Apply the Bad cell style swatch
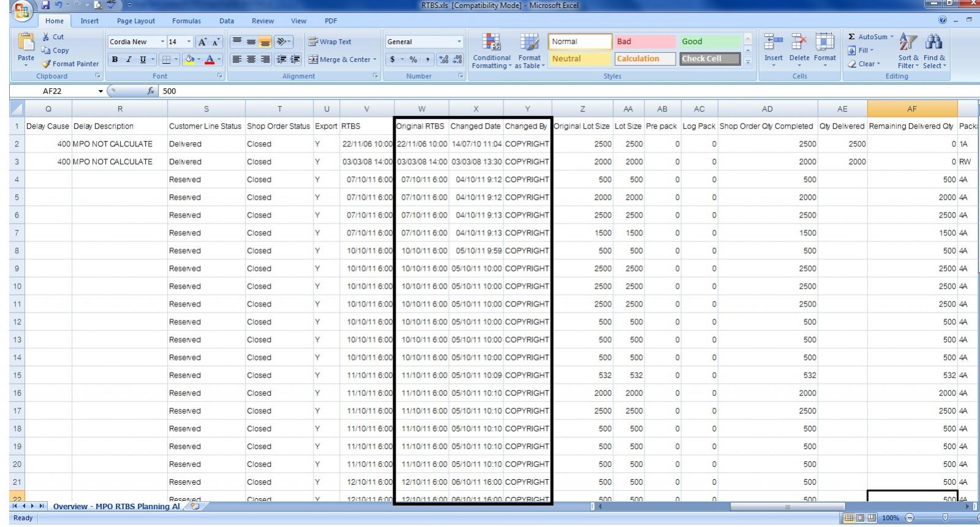Viewport: 980px width, 527px height. pos(644,42)
